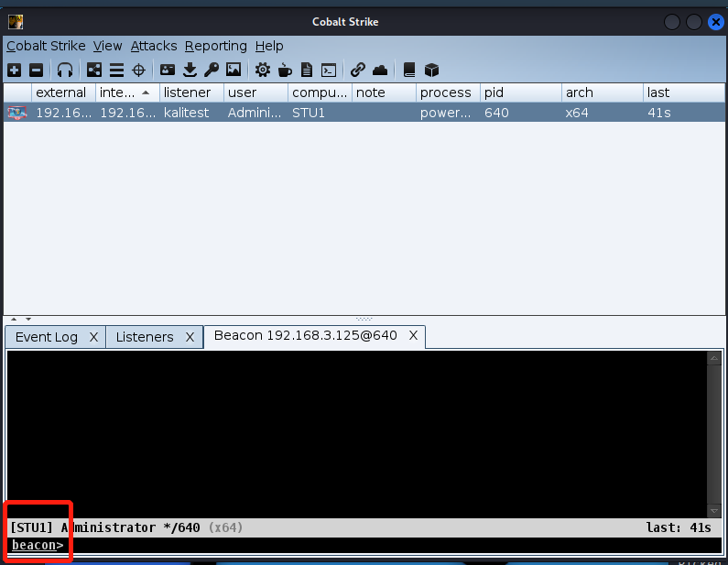Collapse bottom pane with down split arrow

28,319
